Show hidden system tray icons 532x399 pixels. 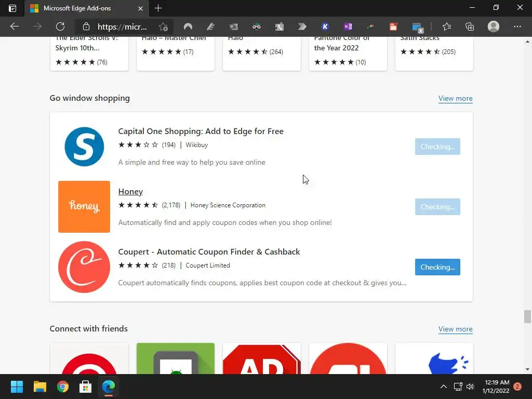click(x=444, y=387)
